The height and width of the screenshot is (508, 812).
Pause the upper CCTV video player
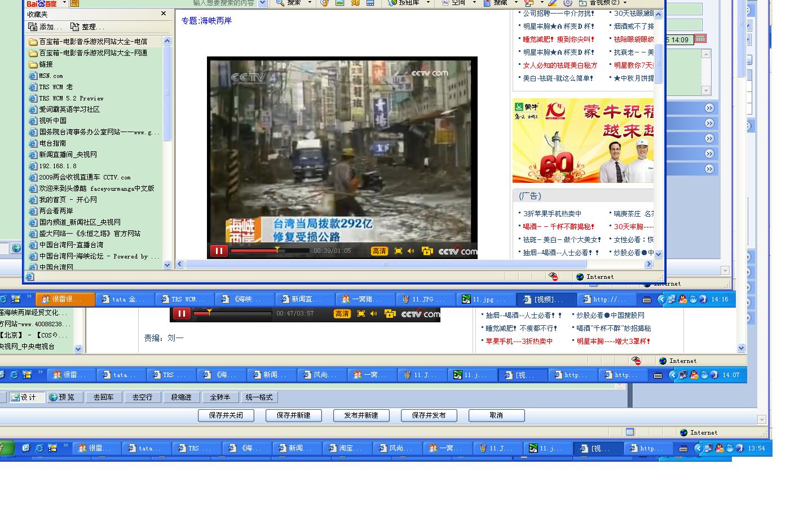coord(219,251)
